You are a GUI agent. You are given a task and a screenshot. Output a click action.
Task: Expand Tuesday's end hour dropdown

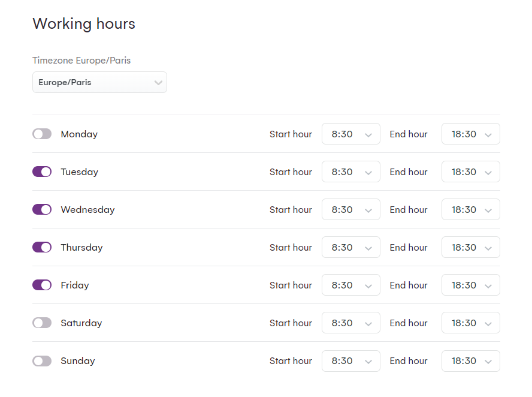tap(470, 172)
